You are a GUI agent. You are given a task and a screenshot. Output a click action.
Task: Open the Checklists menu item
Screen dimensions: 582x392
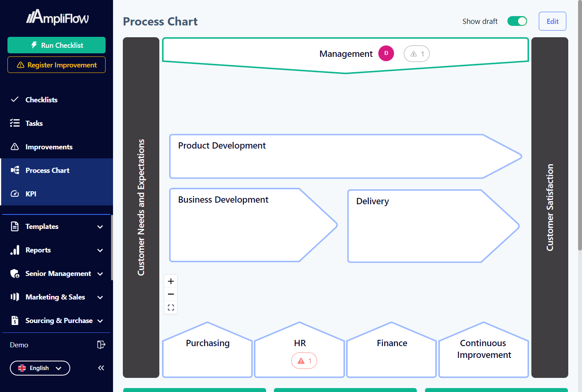(42, 100)
